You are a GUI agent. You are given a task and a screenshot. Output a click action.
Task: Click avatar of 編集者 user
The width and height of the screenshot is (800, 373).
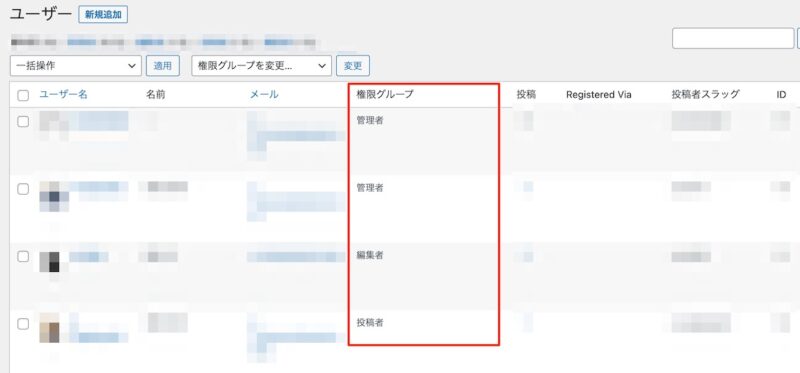[49, 262]
